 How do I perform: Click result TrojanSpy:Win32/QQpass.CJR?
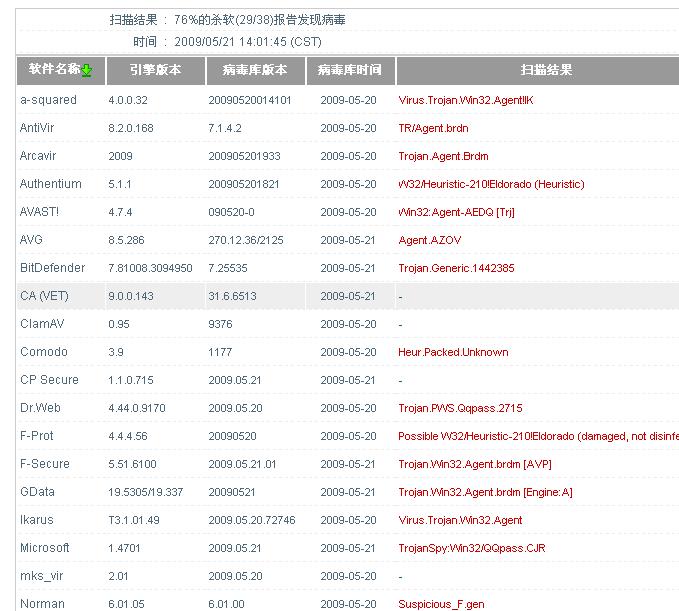(472, 548)
